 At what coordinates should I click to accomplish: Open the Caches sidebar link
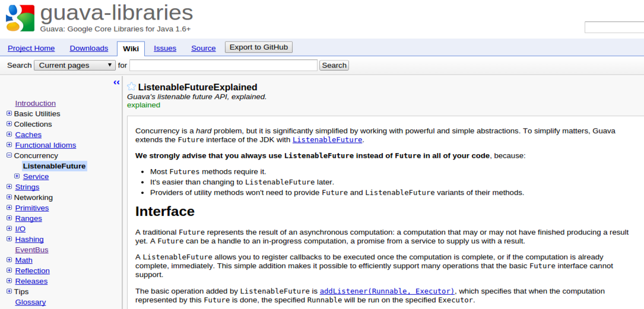click(x=28, y=135)
